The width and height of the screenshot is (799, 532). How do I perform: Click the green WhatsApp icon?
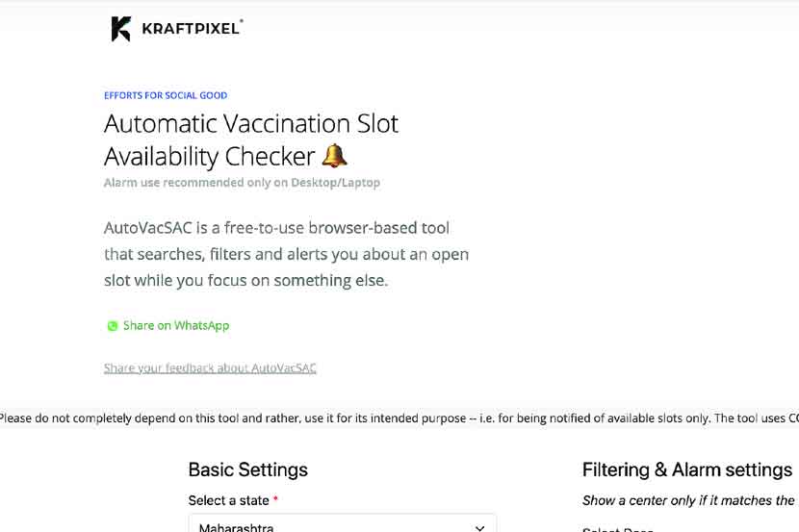click(x=113, y=326)
